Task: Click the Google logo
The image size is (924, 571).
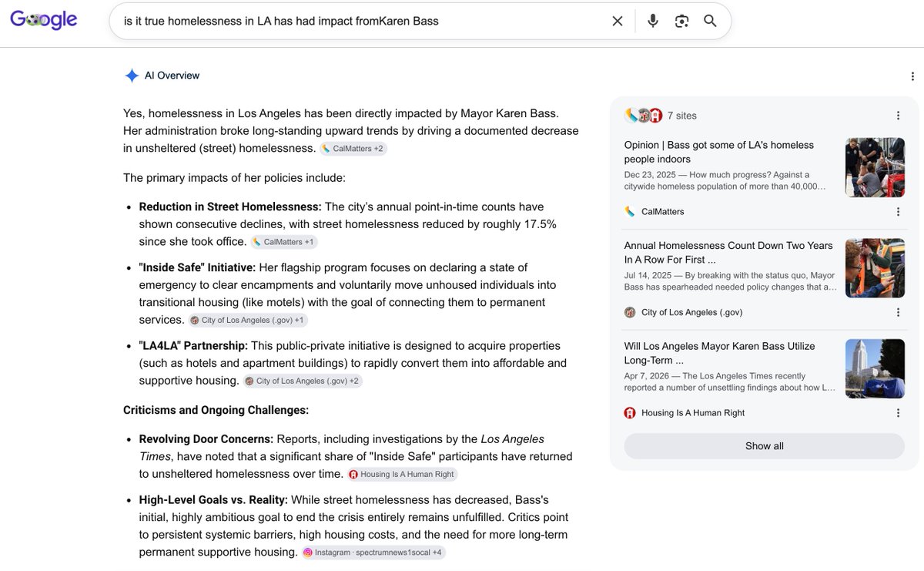Action: (44, 21)
